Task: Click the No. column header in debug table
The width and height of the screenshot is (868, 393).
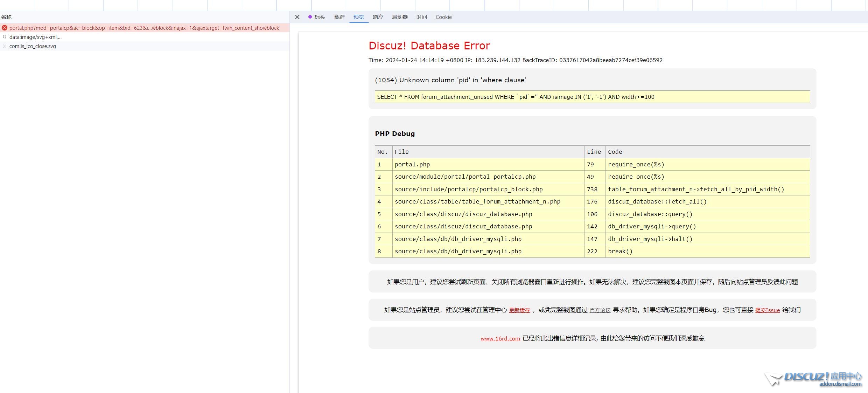Action: coord(384,152)
